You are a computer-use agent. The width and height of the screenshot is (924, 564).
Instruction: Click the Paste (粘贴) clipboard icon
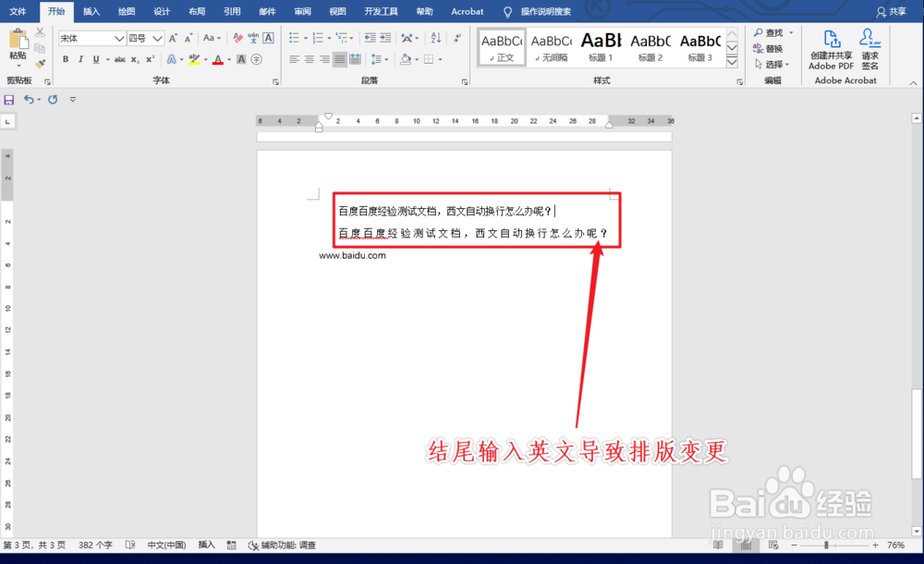[18, 39]
